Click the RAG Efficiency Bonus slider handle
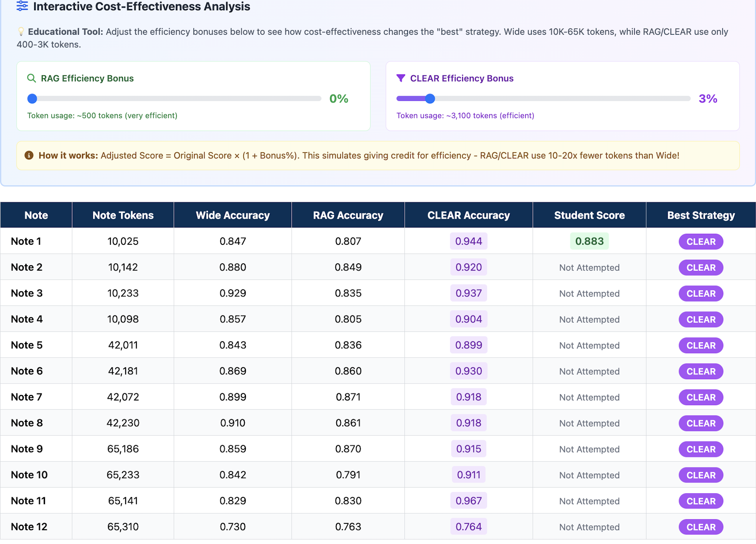The image size is (756, 544). (x=32, y=99)
